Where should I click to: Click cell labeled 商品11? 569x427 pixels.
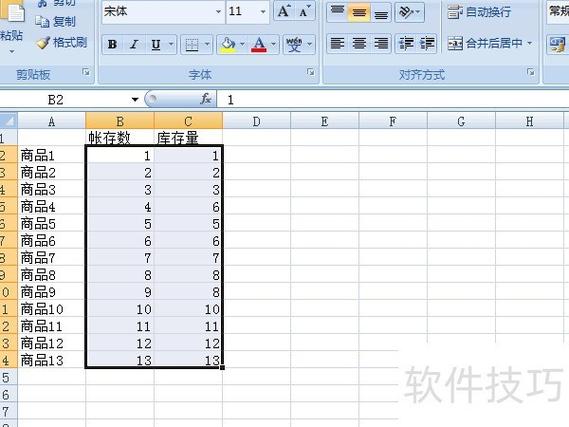(52, 326)
